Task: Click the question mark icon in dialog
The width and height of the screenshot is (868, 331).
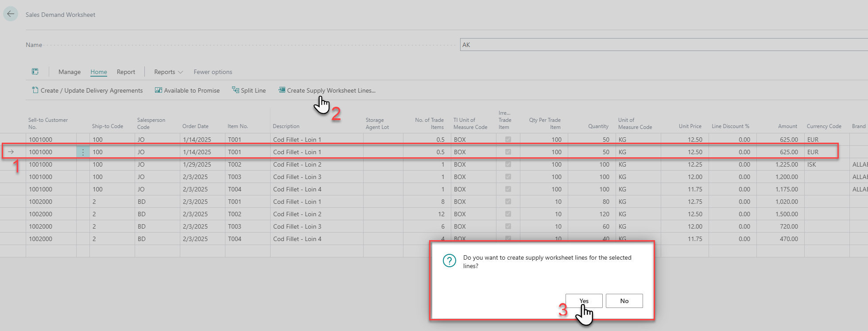Action: point(449,261)
